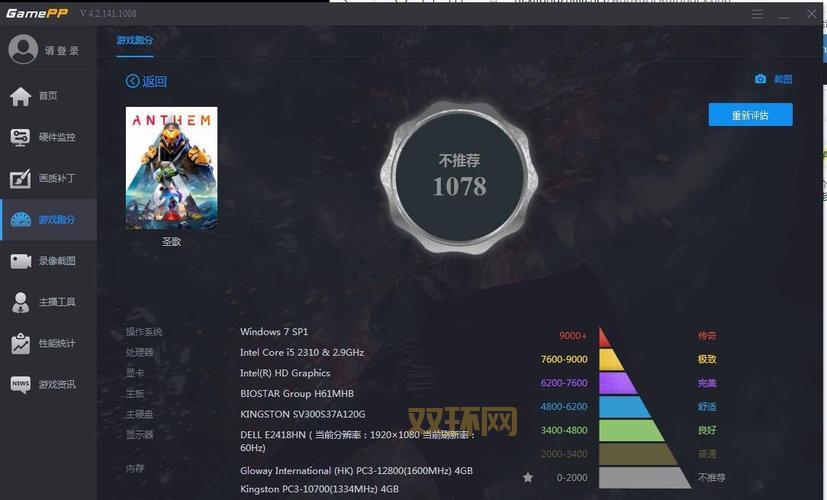Click the blue 重新评估 re-evaluate button
This screenshot has width=827, height=500.
point(750,115)
